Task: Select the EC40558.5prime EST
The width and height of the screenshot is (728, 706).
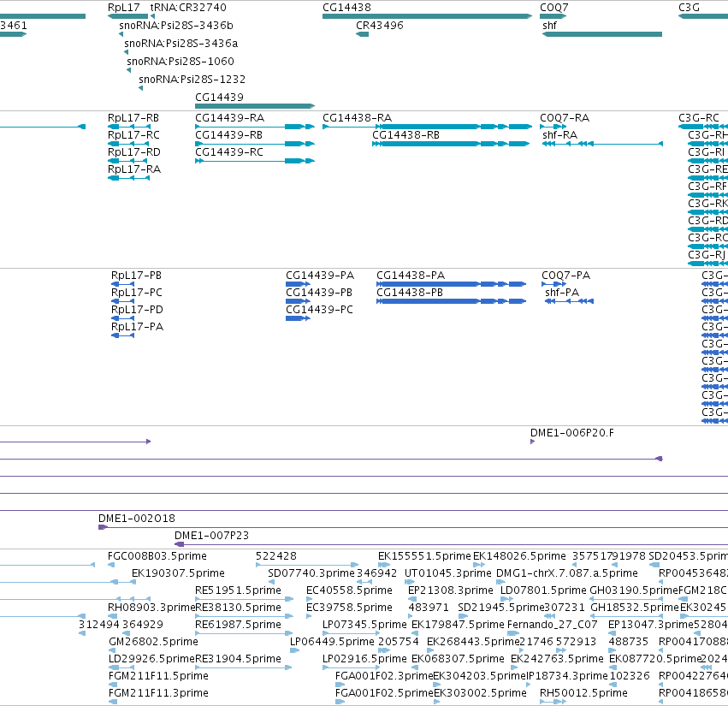Action: click(309, 599)
